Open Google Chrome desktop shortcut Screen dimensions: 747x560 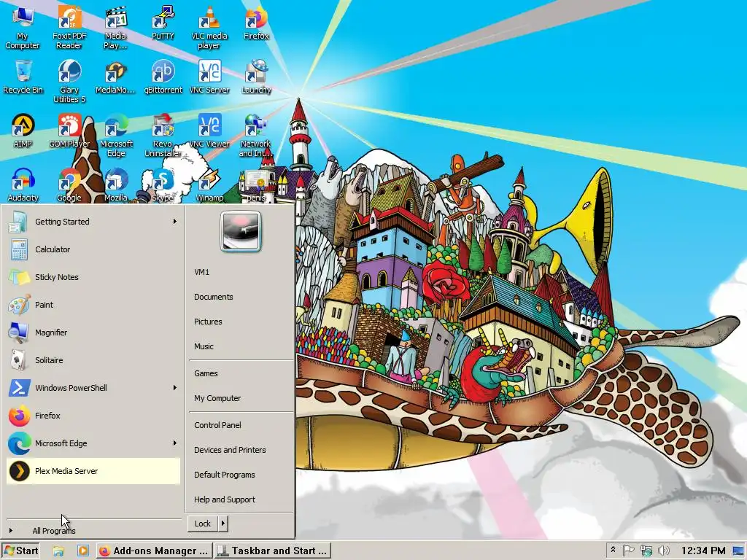tap(69, 184)
